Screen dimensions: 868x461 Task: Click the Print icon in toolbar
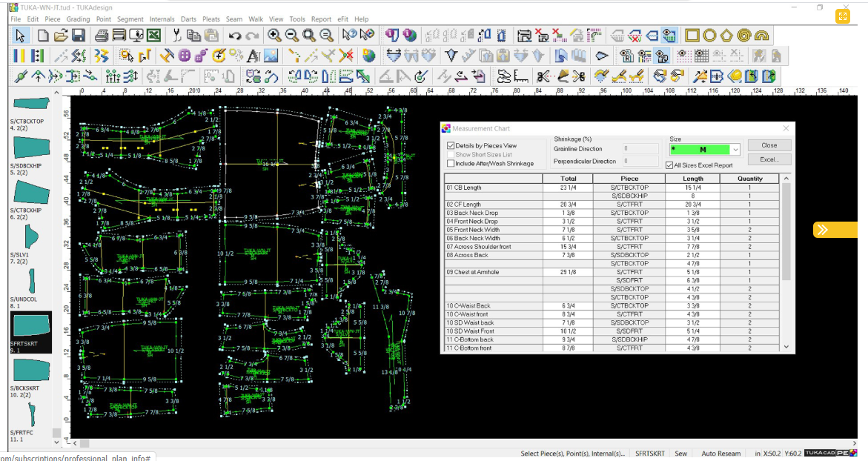pyautogui.click(x=102, y=36)
